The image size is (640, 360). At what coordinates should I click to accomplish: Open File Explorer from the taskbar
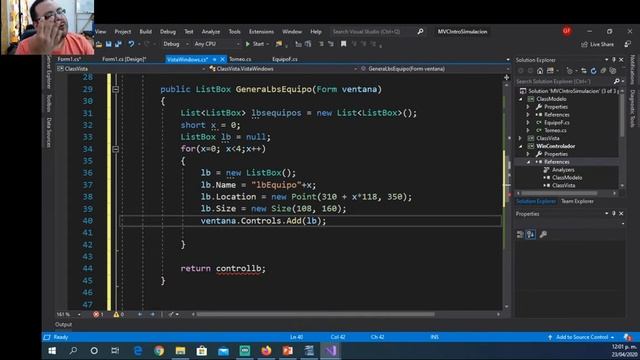180,351
